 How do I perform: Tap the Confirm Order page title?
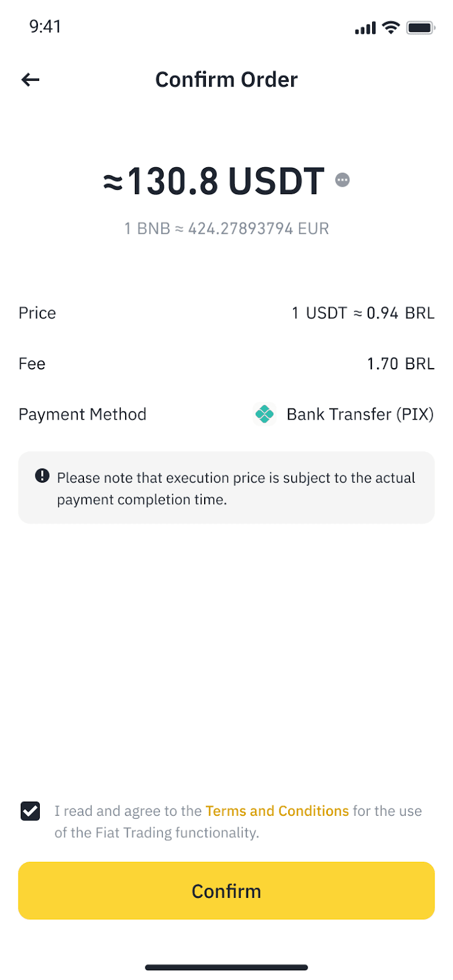coord(226,80)
